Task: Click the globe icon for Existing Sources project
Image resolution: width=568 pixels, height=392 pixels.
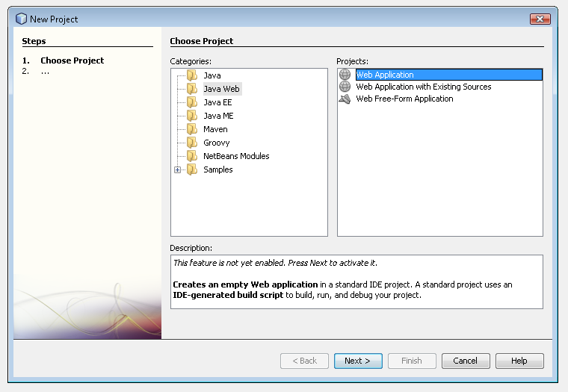Action: coord(345,87)
